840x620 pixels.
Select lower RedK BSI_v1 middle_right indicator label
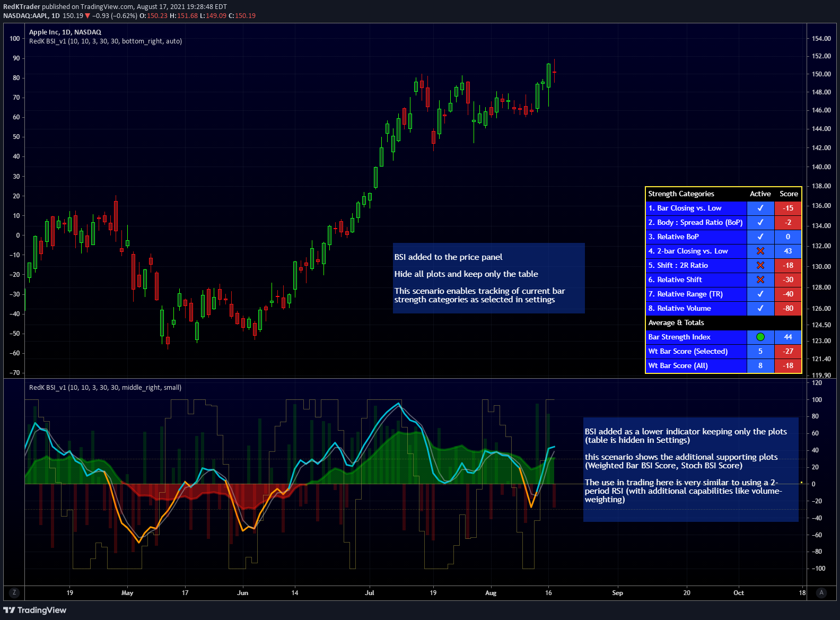pos(105,387)
